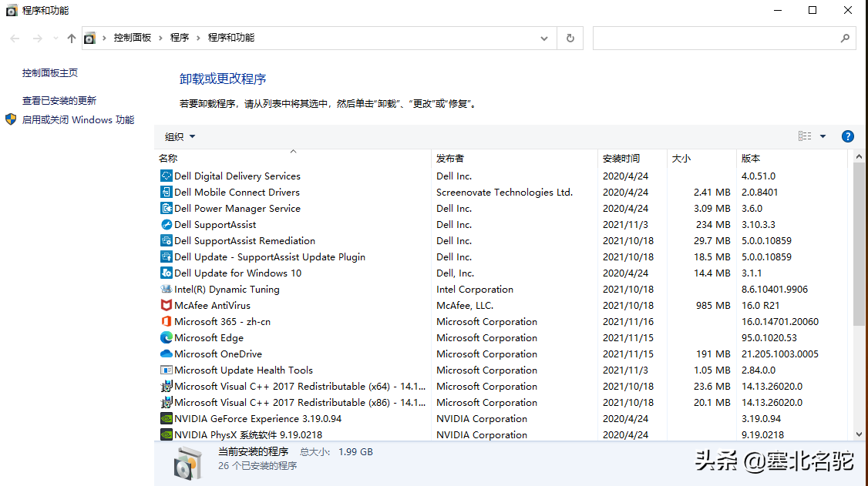Image resolution: width=868 pixels, height=486 pixels.
Task: Sort programs by 安装时间 column header
Action: pos(621,158)
